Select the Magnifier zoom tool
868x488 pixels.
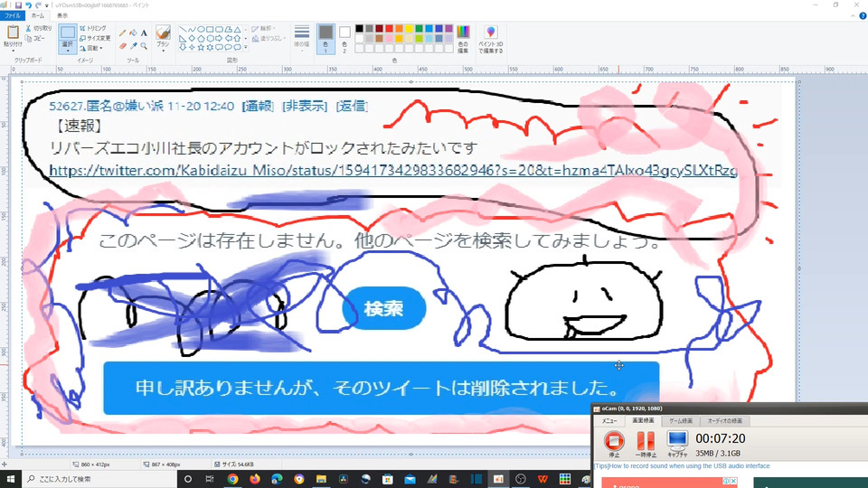pyautogui.click(x=144, y=46)
